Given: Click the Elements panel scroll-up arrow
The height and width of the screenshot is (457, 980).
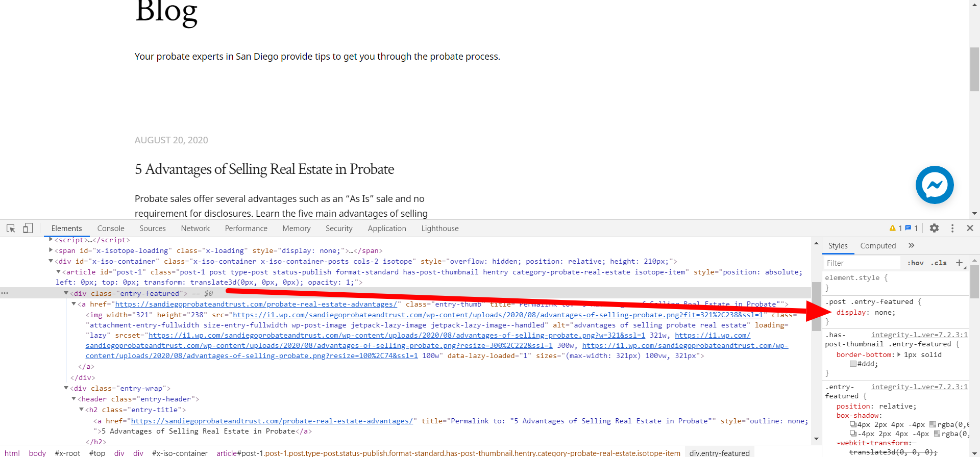Looking at the screenshot, I should pos(816,243).
